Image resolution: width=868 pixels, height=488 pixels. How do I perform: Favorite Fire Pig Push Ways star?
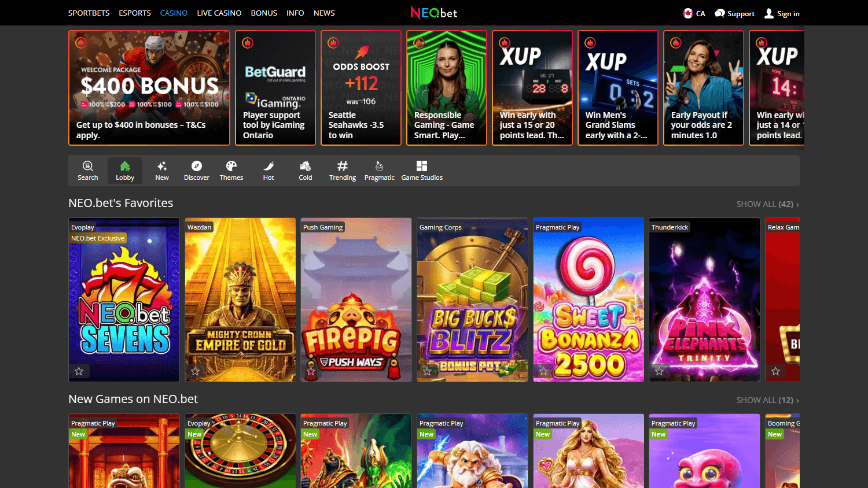(311, 371)
